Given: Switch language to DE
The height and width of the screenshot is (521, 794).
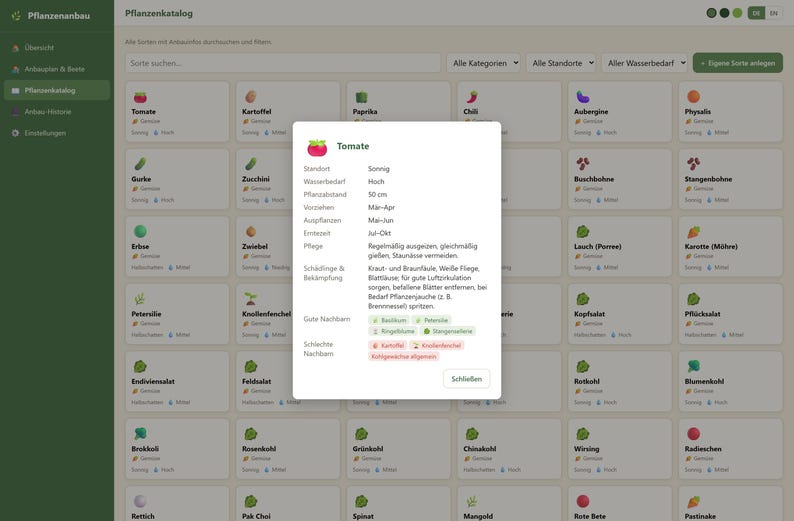Looking at the screenshot, I should pyautogui.click(x=756, y=13).
